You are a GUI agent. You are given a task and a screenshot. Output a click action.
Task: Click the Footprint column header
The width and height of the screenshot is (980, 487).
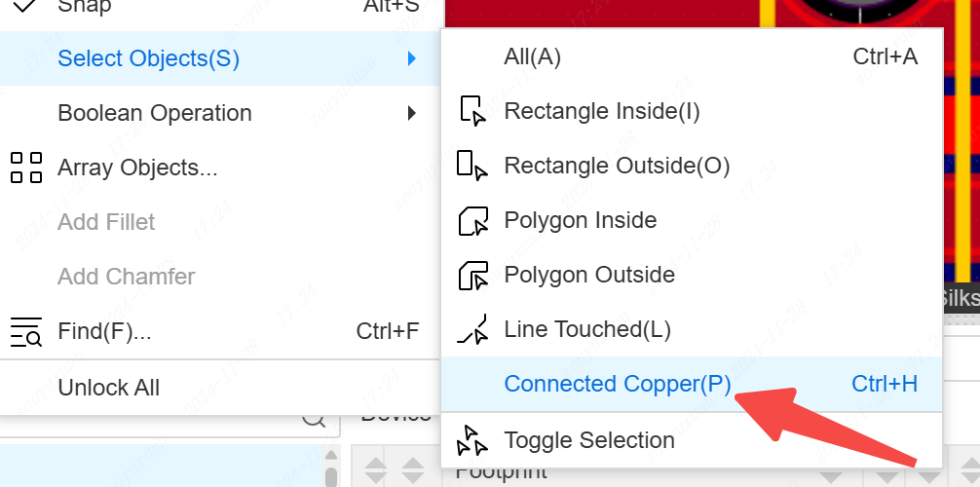501,472
